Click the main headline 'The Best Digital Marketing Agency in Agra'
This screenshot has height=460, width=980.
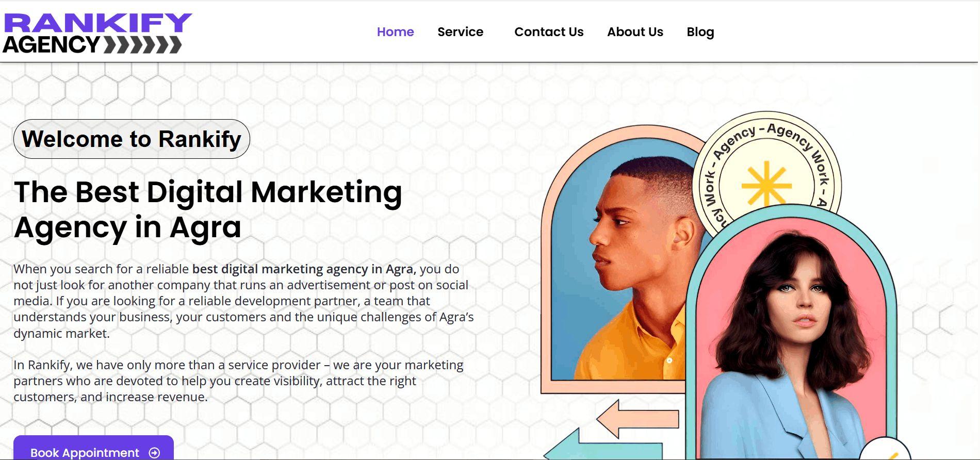208,209
